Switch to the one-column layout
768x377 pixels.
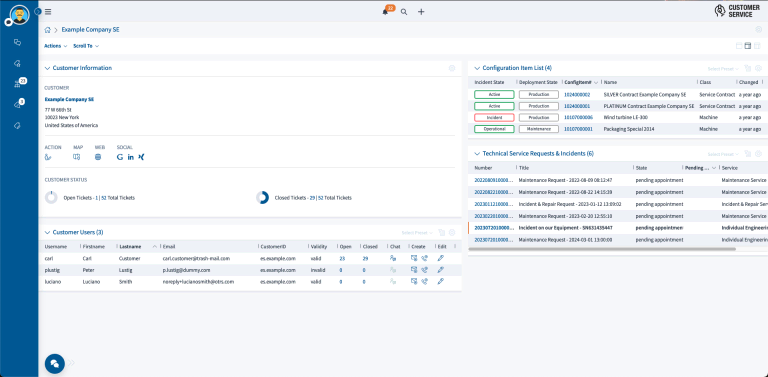click(739, 46)
